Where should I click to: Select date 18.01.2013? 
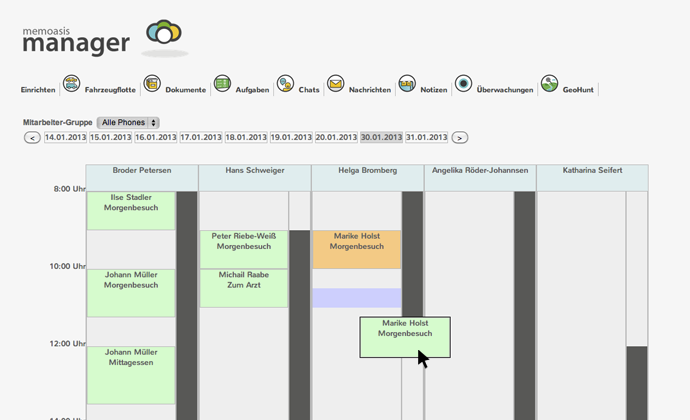(x=246, y=137)
